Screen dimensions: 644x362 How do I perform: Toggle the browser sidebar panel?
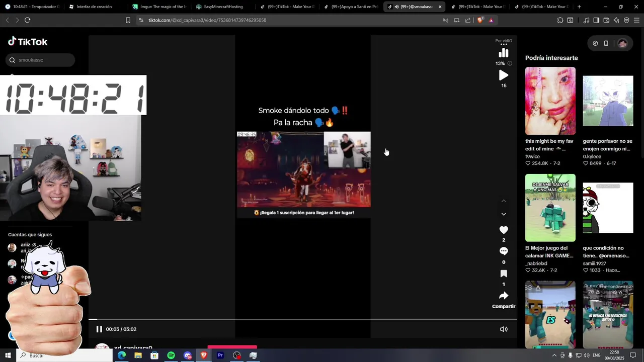[x=596, y=20]
